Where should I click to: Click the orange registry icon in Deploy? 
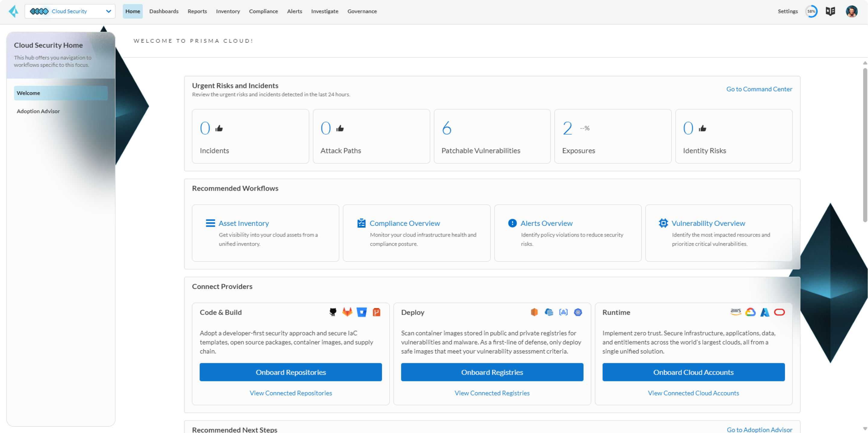[534, 312]
